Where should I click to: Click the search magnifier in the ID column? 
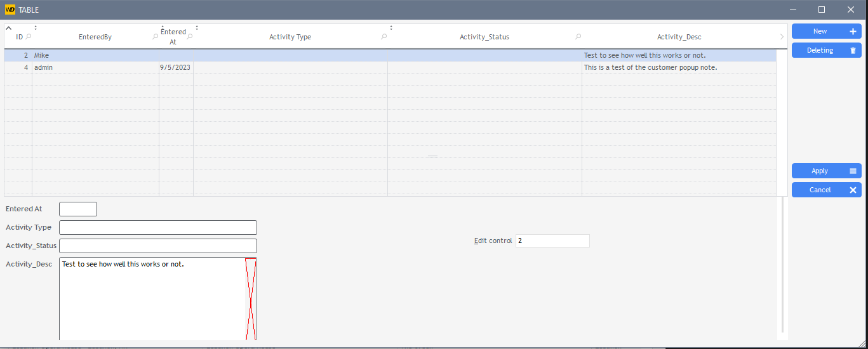pyautogui.click(x=28, y=37)
